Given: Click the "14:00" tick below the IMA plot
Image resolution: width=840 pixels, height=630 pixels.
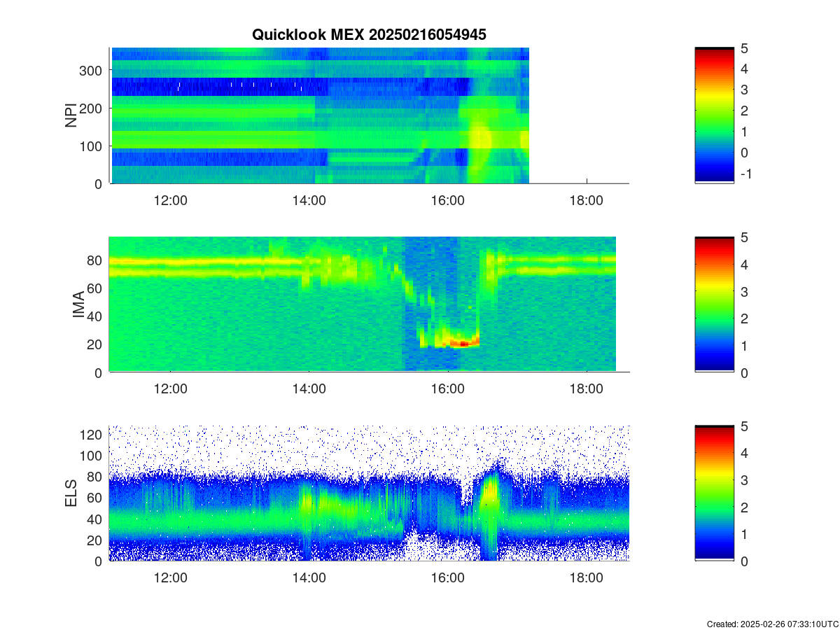Looking at the screenshot, I should 309,389.
